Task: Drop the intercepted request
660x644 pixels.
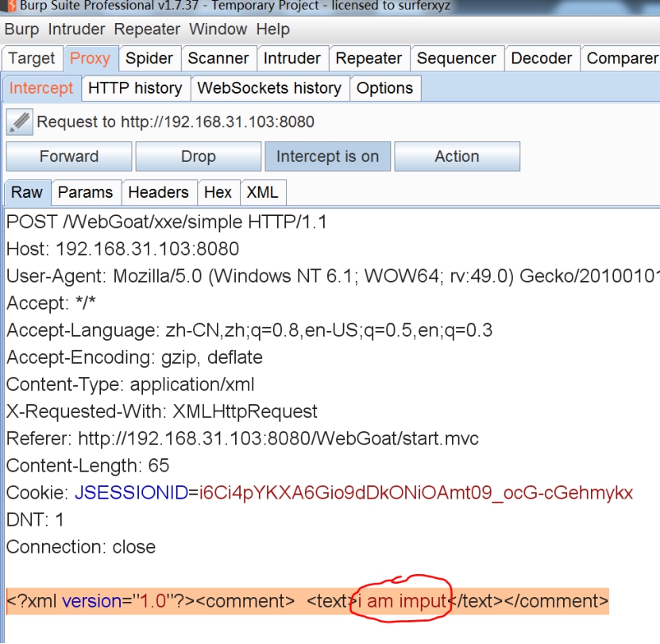Action: [199, 156]
